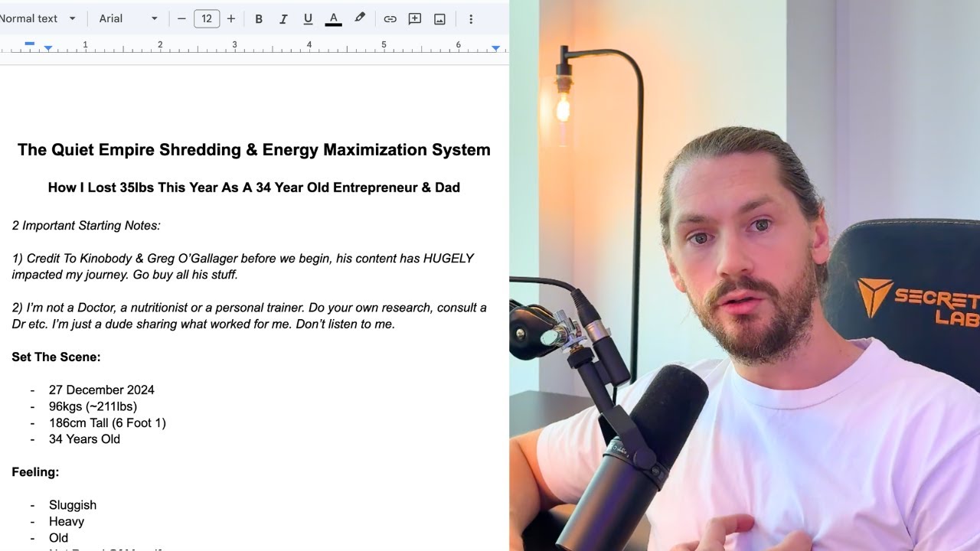
Task: Open the Arial font dropdown
Action: [x=129, y=18]
